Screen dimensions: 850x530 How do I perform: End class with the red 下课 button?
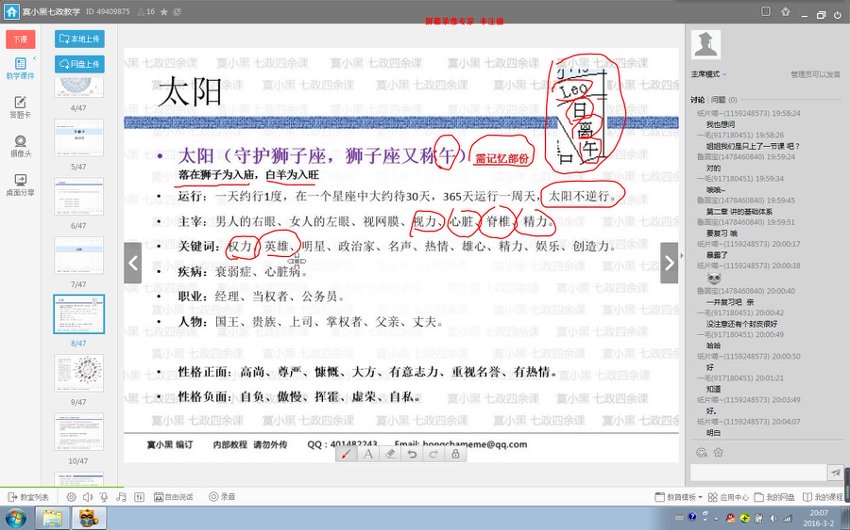coord(21,39)
